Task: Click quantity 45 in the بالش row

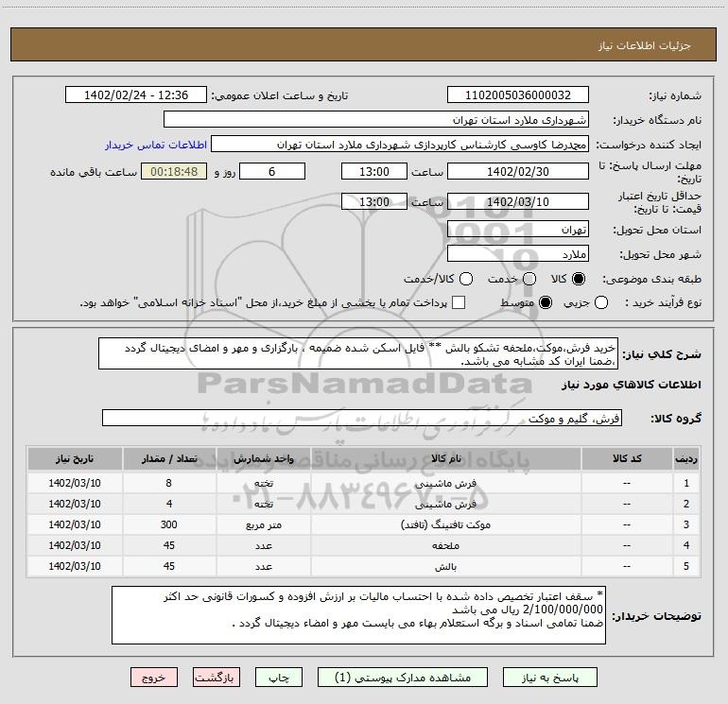Action: tap(169, 566)
